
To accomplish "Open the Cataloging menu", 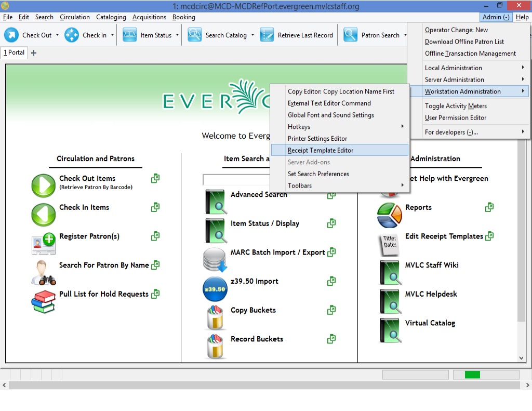I will [x=111, y=17].
